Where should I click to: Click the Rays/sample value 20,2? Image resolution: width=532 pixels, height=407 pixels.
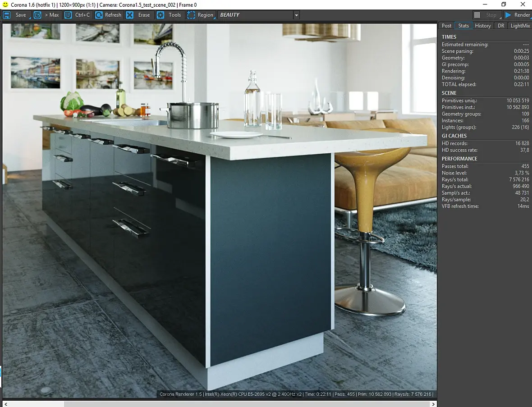click(524, 200)
